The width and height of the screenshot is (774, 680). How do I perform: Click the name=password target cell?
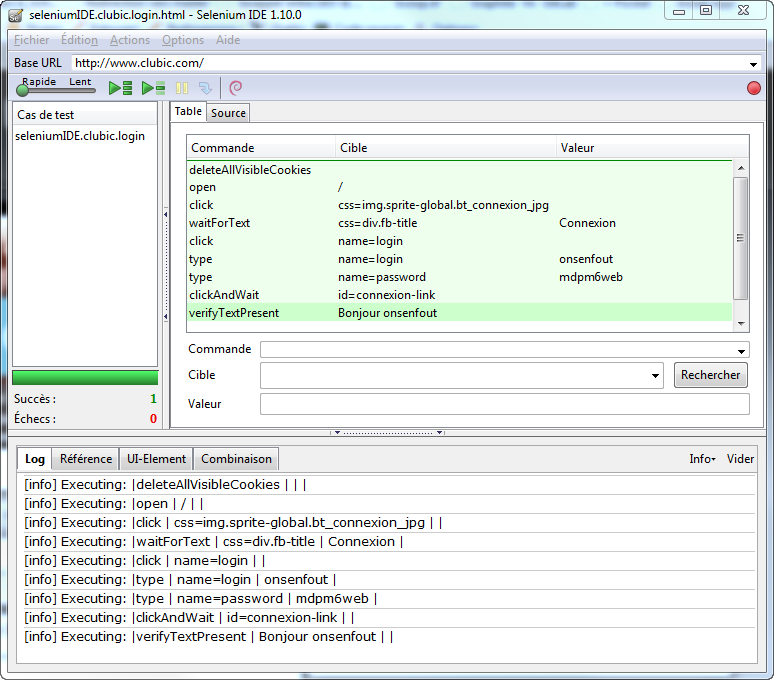point(382,277)
